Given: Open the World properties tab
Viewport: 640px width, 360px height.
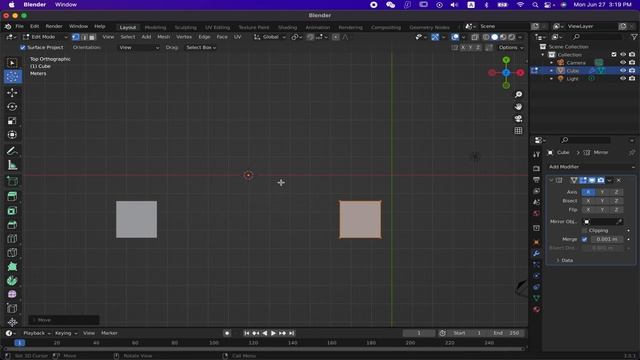Looking at the screenshot, I should point(536,213).
